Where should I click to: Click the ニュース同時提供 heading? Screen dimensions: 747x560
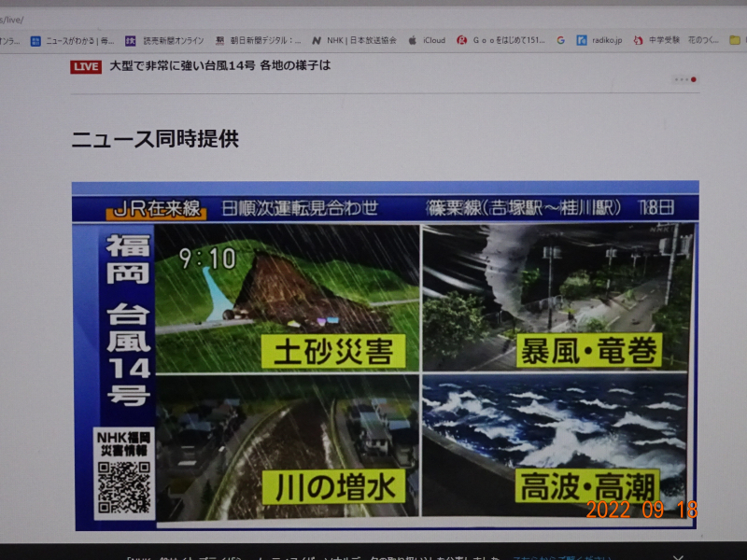[155, 139]
